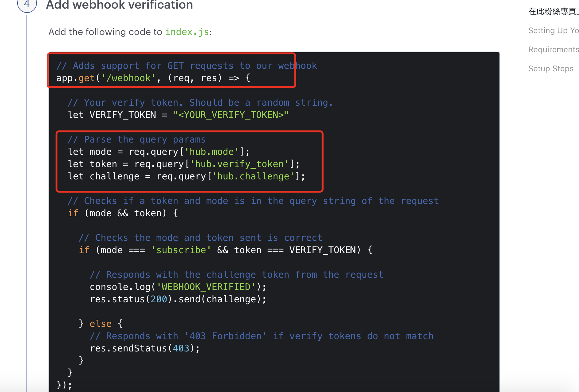Click the red box around query params parsing

189,161
